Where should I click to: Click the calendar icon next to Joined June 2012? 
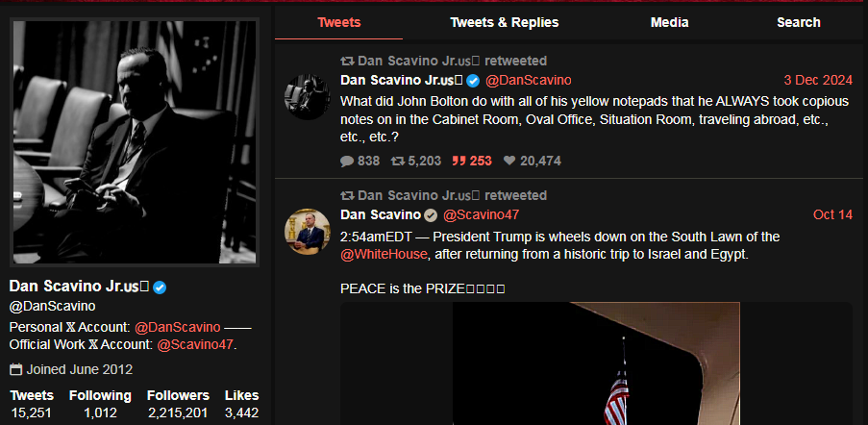15,369
